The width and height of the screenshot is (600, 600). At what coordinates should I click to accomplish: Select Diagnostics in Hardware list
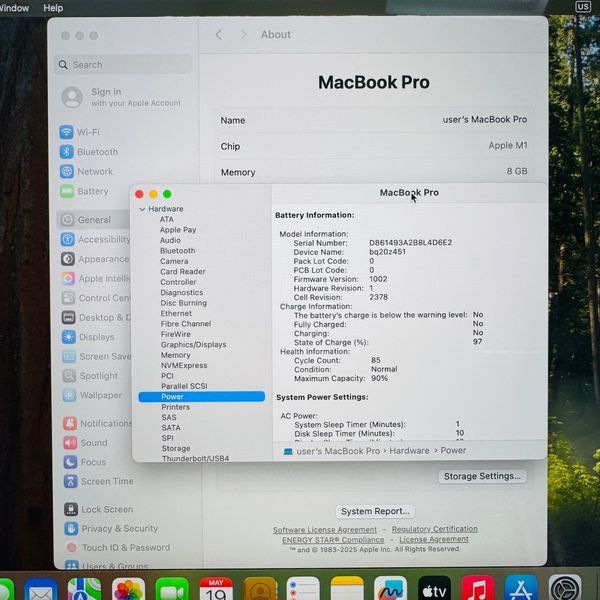(182, 292)
